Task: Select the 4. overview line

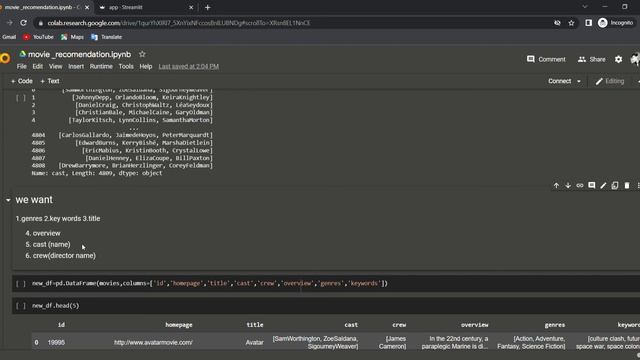Action: click(43, 233)
